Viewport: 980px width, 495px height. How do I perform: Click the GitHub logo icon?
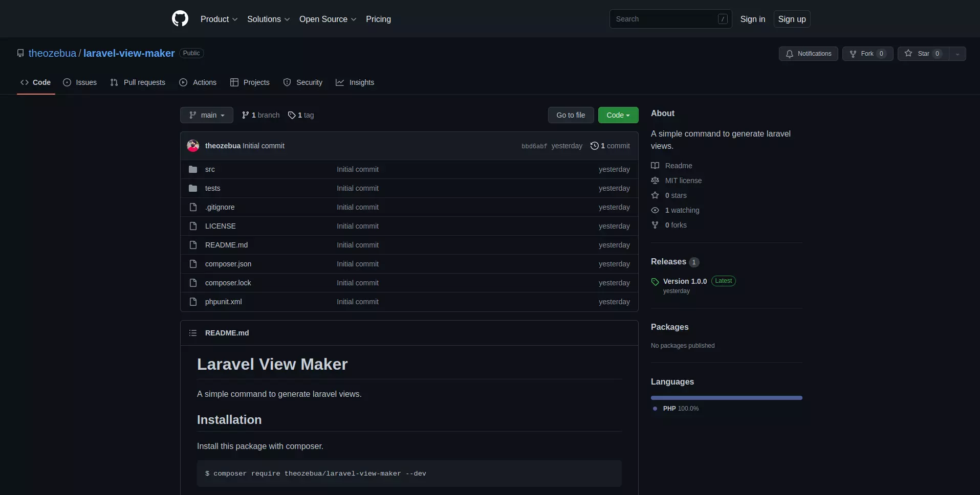(180, 19)
